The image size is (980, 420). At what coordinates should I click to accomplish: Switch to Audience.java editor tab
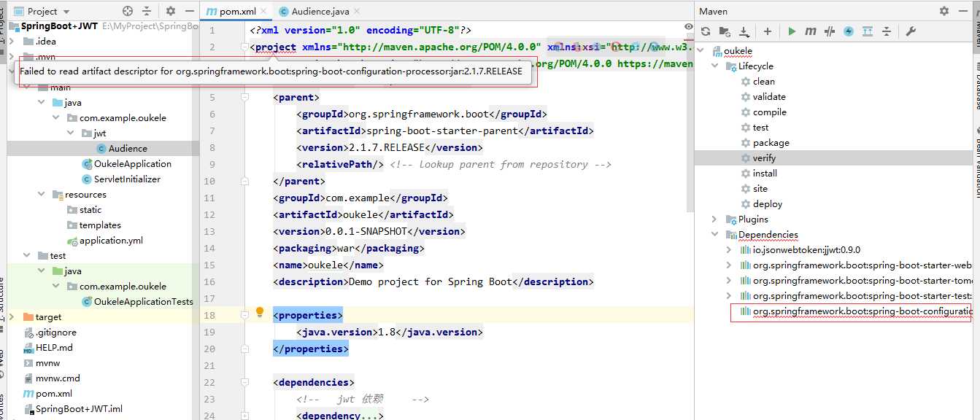(319, 12)
